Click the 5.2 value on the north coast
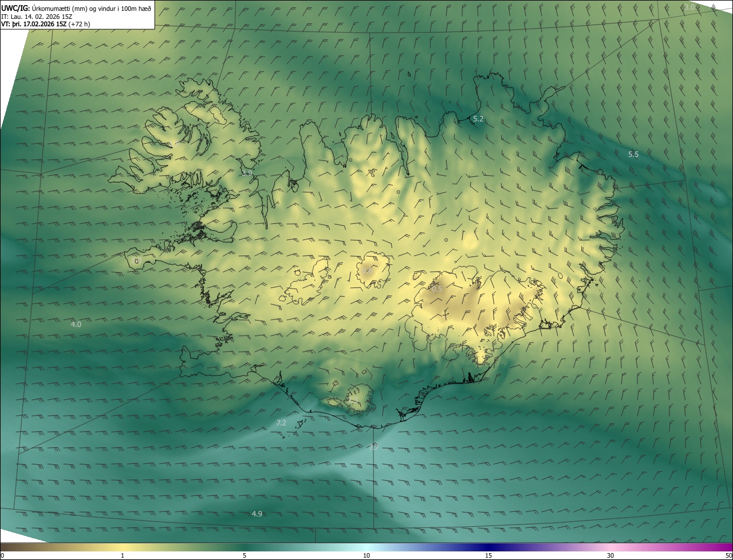The image size is (733, 560). pyautogui.click(x=478, y=119)
